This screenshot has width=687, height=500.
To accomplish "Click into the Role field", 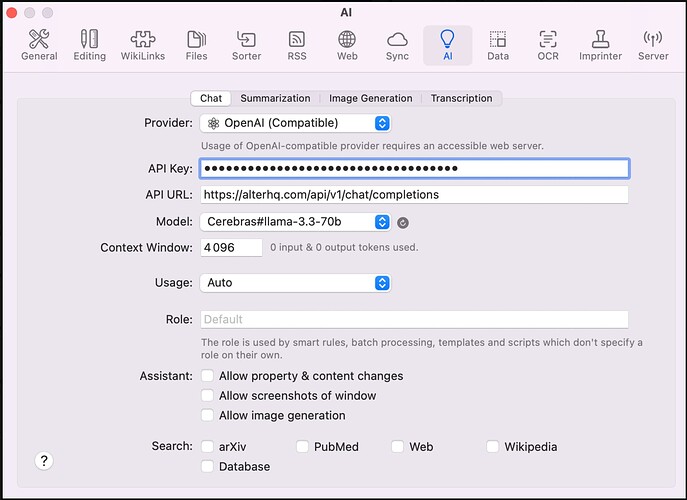I will click(x=414, y=319).
